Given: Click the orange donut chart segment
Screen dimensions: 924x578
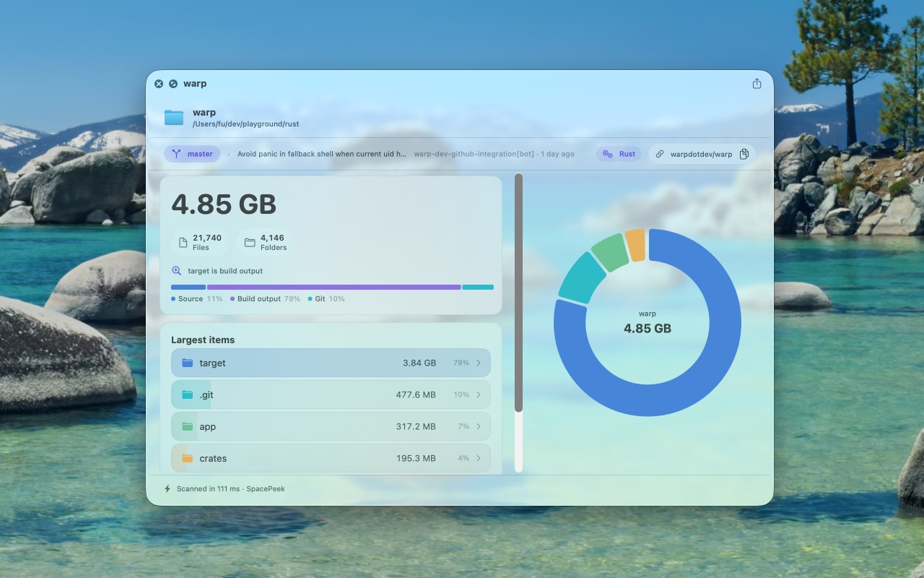Looking at the screenshot, I should pos(635,245).
